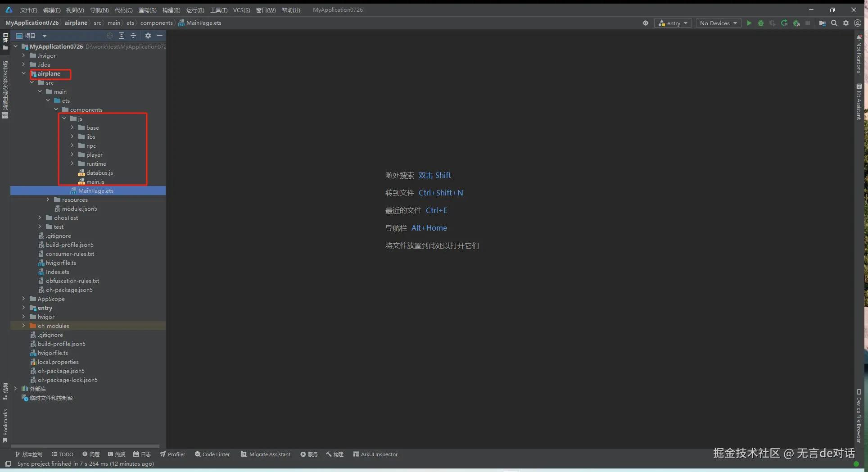Image resolution: width=868 pixels, height=472 pixels.
Task: Click the device target crosshair icon
Action: click(646, 23)
